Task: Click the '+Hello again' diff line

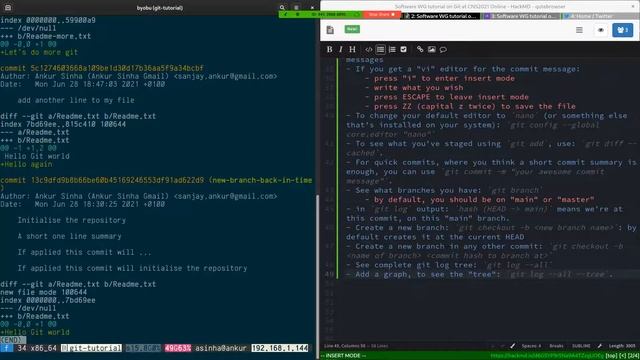Action: pos(26,164)
